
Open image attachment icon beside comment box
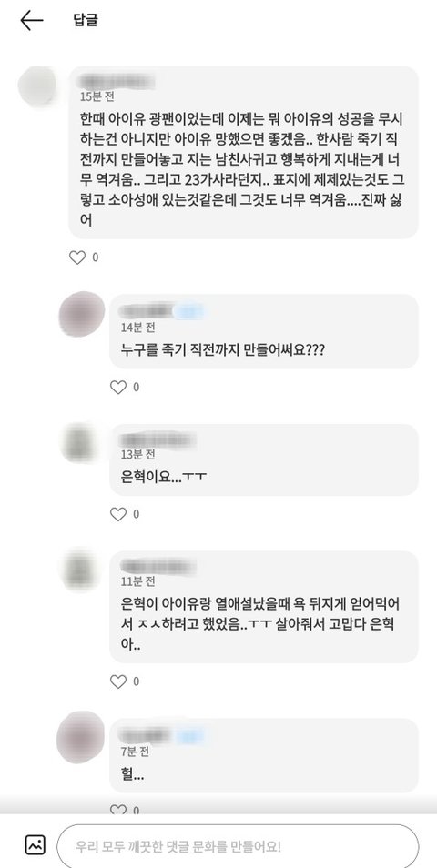tap(36, 844)
